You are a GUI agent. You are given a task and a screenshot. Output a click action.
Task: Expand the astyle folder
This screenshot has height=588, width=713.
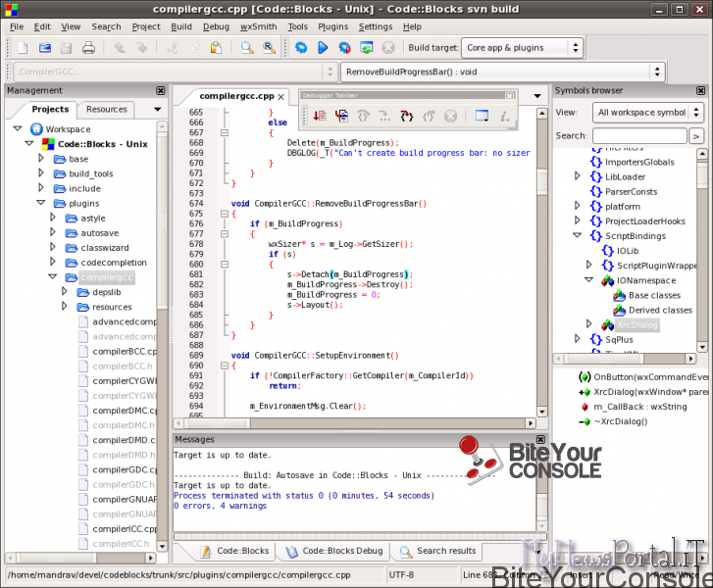[x=53, y=219]
